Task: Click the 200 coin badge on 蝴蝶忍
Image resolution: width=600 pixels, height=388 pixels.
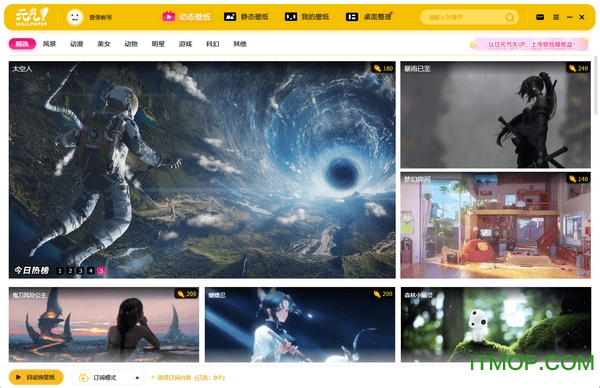Action: pyautogui.click(x=383, y=294)
